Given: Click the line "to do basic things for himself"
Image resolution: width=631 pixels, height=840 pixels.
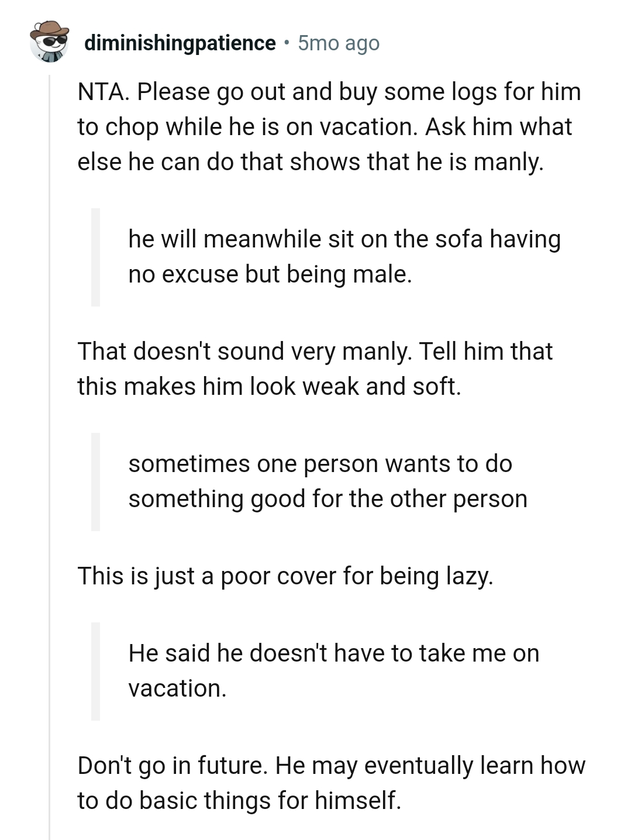Looking at the screenshot, I should click(x=239, y=801).
